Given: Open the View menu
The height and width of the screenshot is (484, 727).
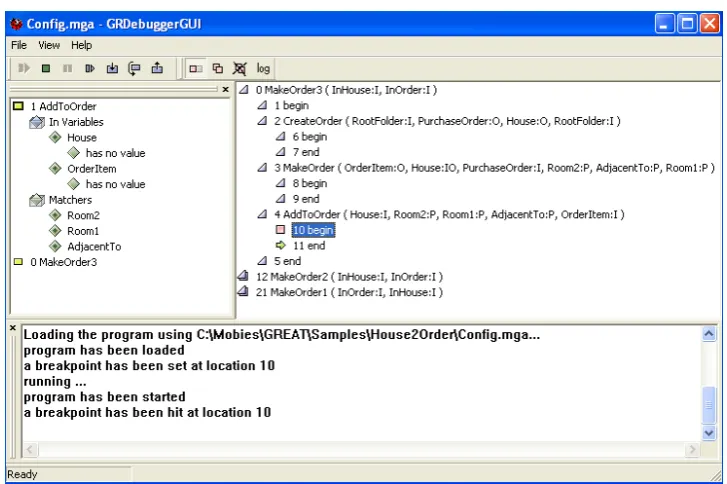Looking at the screenshot, I should (x=49, y=45).
